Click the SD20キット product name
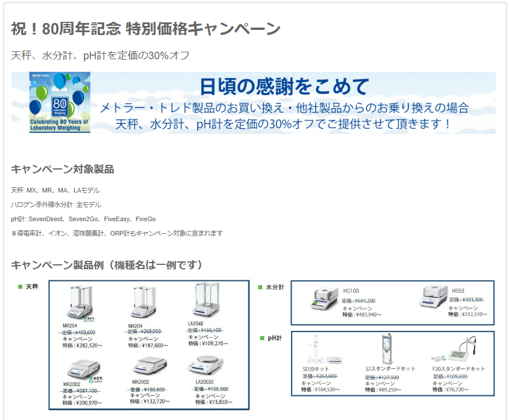Image resolution: width=509 pixels, height=420 pixels. pos(316,369)
